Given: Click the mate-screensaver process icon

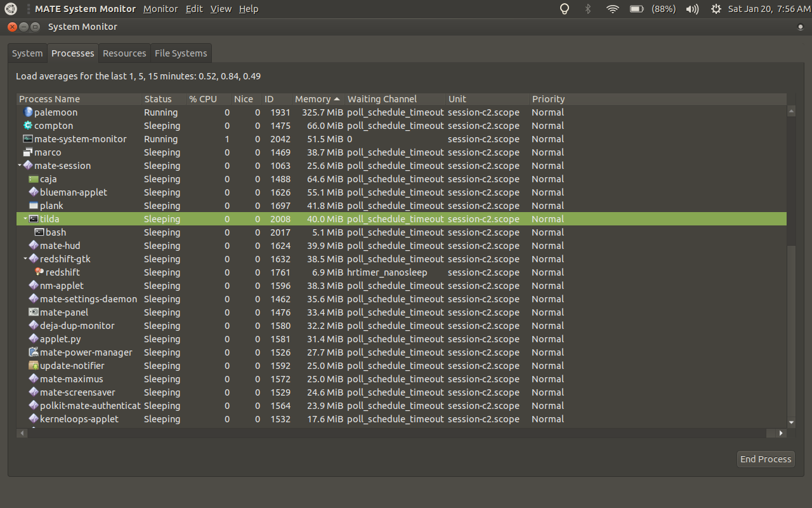Looking at the screenshot, I should [34, 392].
